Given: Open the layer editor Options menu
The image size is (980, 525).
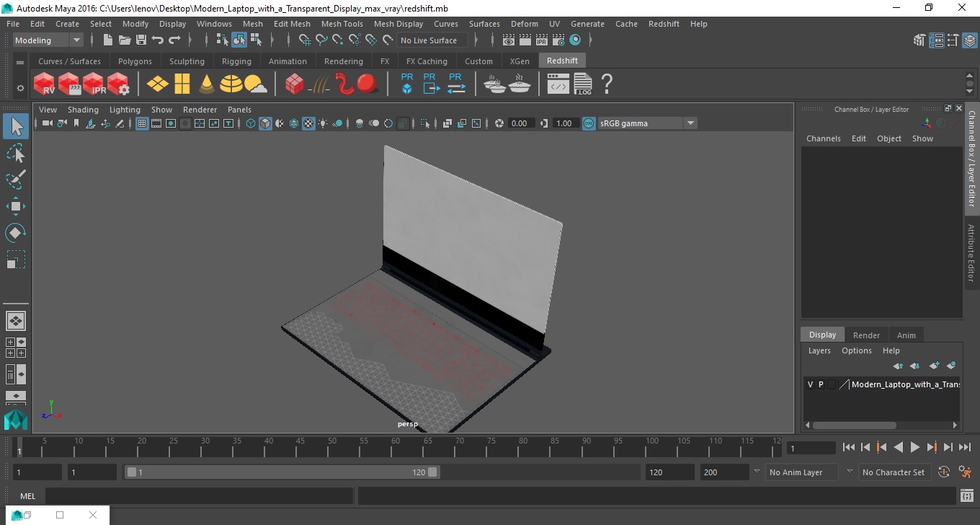Looking at the screenshot, I should tap(856, 350).
